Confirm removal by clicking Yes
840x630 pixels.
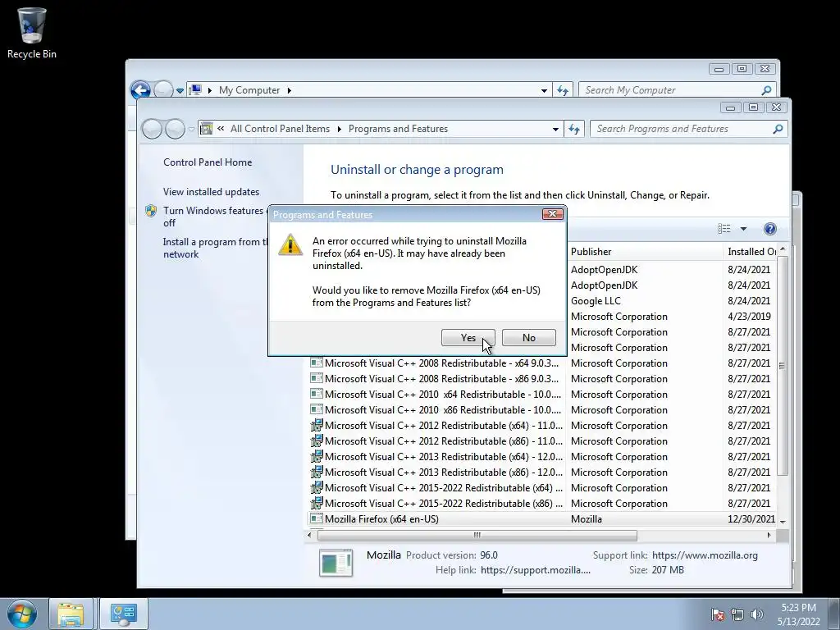click(468, 337)
